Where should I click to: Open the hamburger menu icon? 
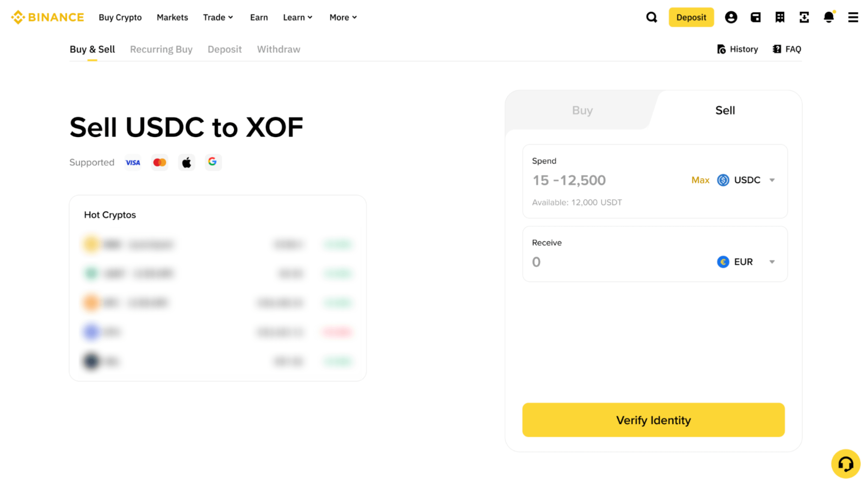[853, 17]
